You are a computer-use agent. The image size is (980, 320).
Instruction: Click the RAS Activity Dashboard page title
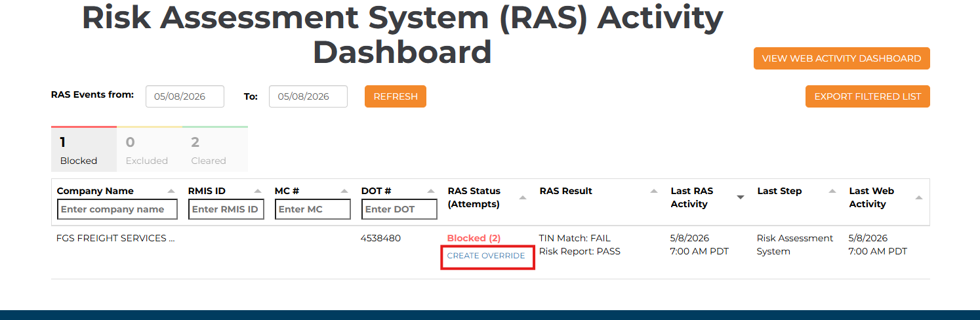coord(402,35)
